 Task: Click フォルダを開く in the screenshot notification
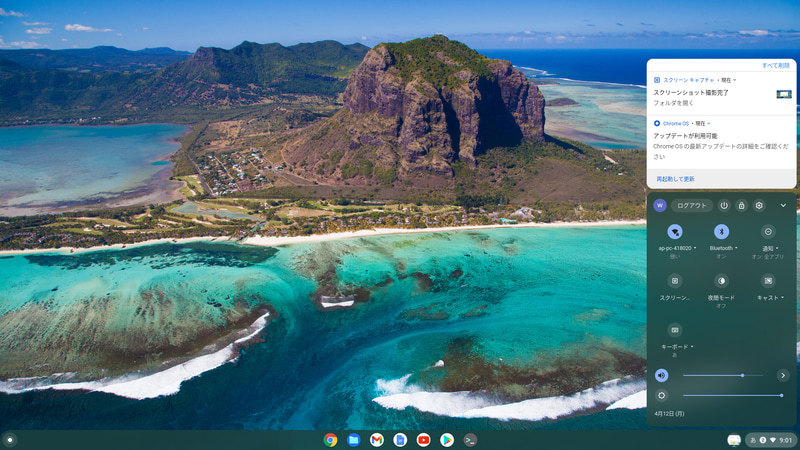pos(674,103)
